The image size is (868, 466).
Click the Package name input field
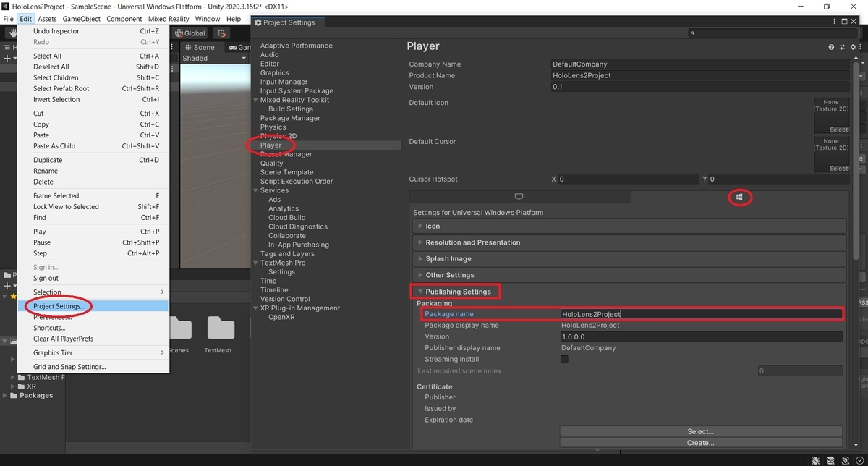701,314
